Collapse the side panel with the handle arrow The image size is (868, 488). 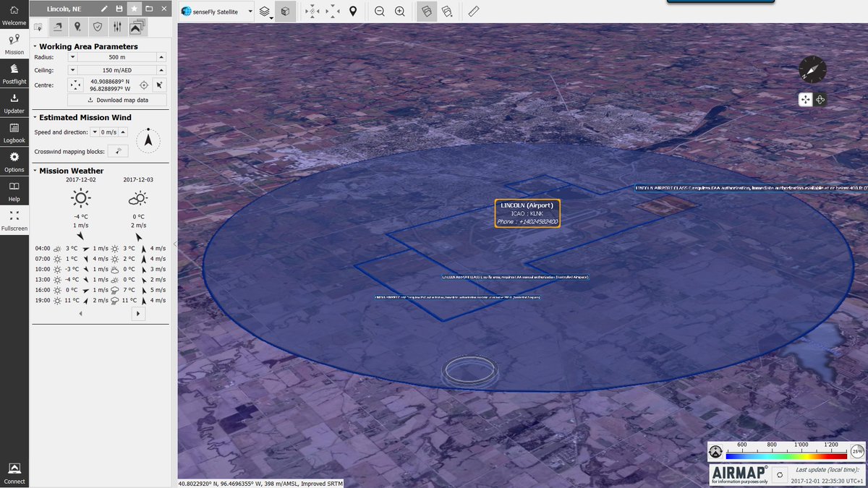click(174, 244)
